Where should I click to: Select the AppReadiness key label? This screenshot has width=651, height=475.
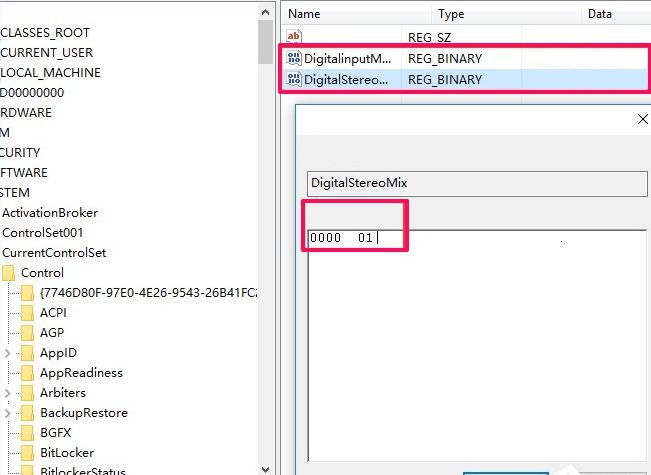tap(81, 373)
